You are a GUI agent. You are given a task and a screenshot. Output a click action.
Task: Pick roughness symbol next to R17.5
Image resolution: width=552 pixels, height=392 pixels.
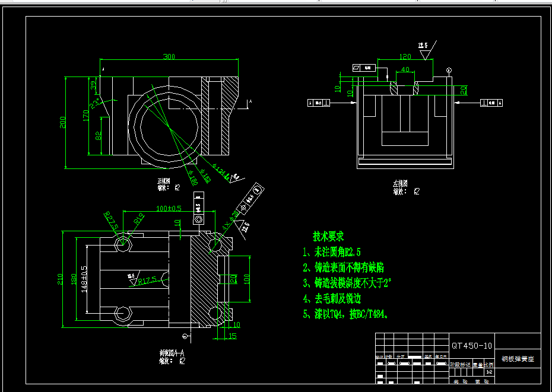point(134,278)
